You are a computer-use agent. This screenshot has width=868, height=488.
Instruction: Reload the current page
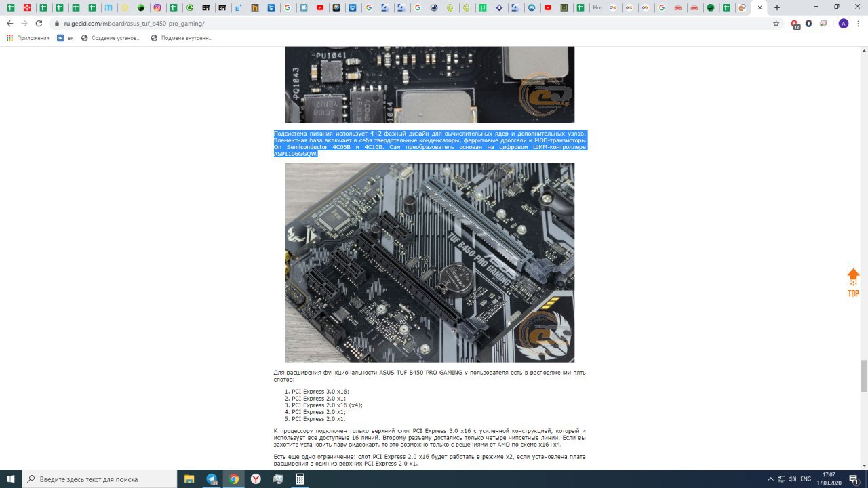[x=39, y=23]
